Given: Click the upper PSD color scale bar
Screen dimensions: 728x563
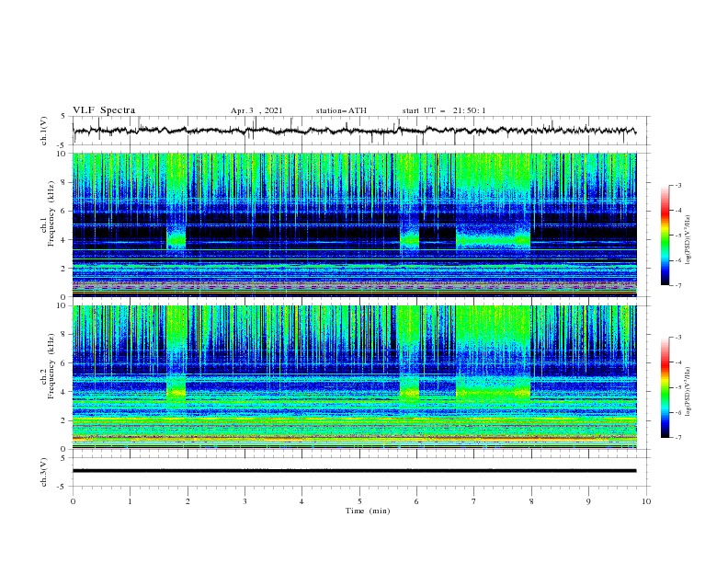Looking at the screenshot, I should [x=665, y=236].
